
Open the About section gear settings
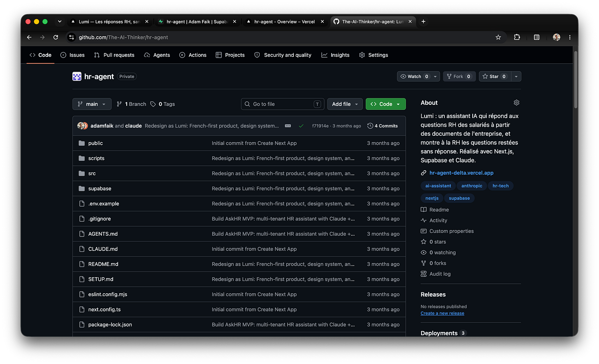tap(517, 103)
